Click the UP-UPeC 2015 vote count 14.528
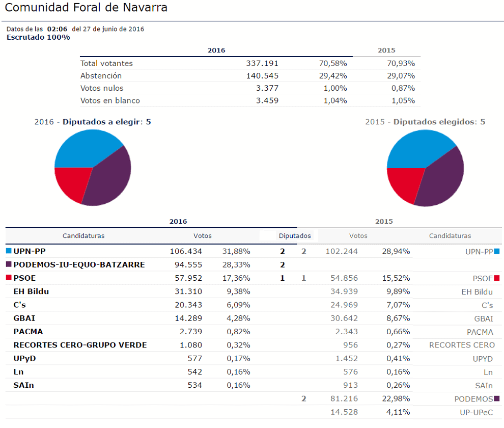Image resolution: width=504 pixels, height=428 pixels. click(344, 412)
